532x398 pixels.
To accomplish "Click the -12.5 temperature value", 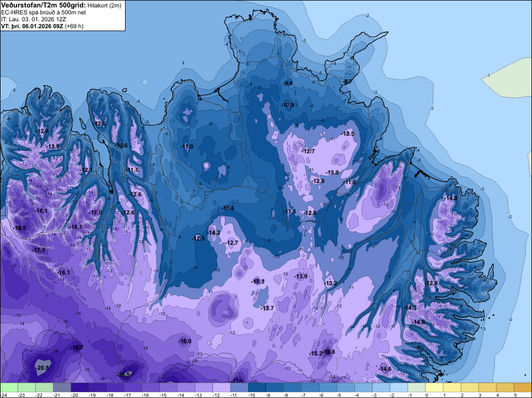I will tap(198, 238).
